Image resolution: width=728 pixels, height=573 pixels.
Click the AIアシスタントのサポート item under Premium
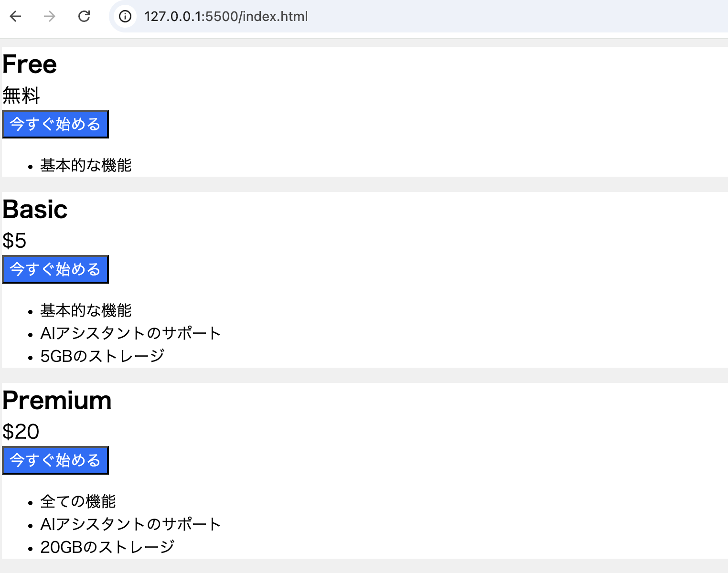pos(129,524)
